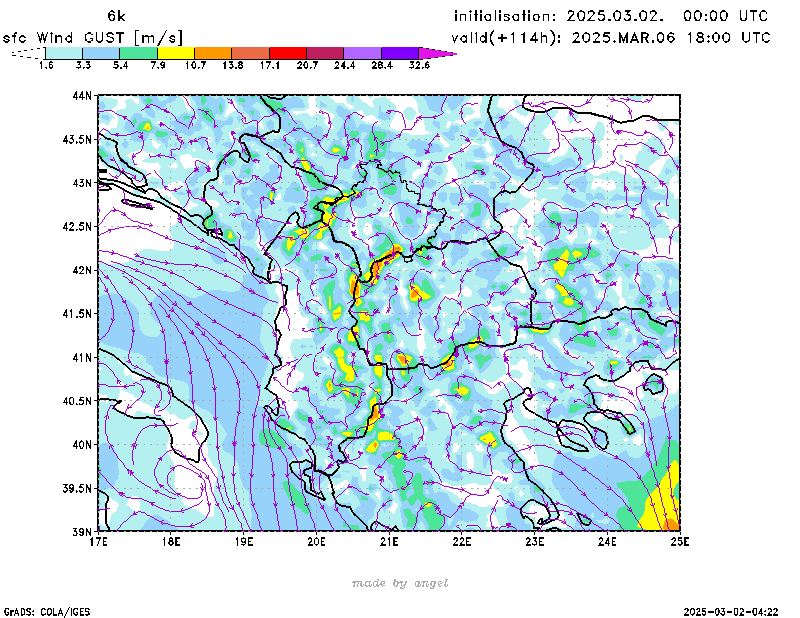Click the "made by angel" watermark
The width and height of the screenshot is (800, 618).
(x=400, y=583)
